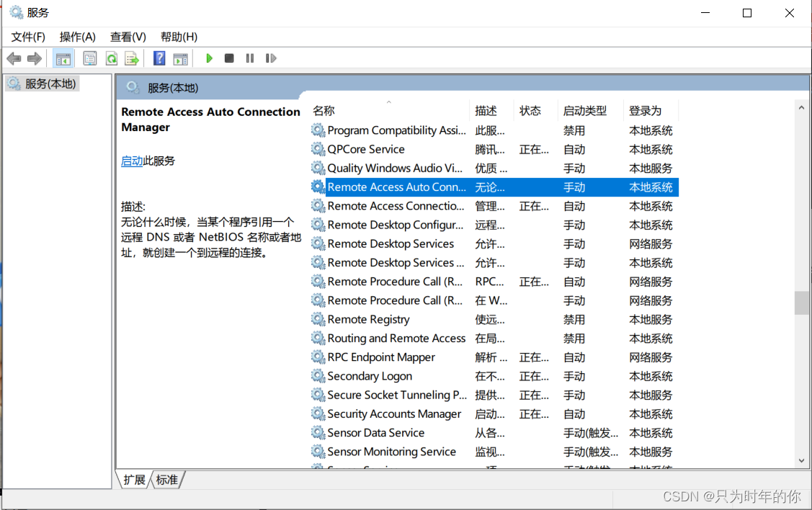The width and height of the screenshot is (812, 510).
Task: Select the Secondary Logon row
Action: (x=494, y=376)
